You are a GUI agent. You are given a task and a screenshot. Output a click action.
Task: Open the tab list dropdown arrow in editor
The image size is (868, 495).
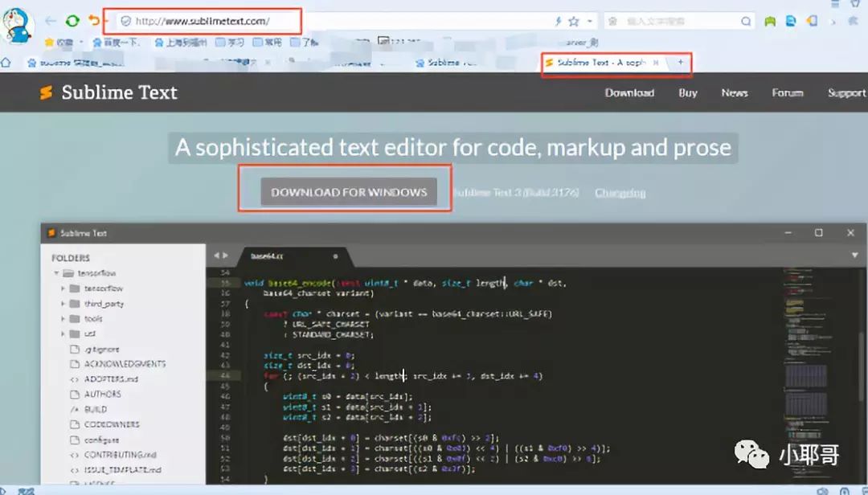[854, 256]
